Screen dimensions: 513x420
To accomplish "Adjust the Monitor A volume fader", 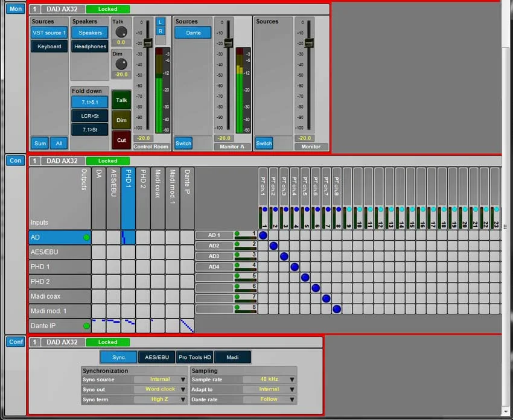I will tap(228, 43).
